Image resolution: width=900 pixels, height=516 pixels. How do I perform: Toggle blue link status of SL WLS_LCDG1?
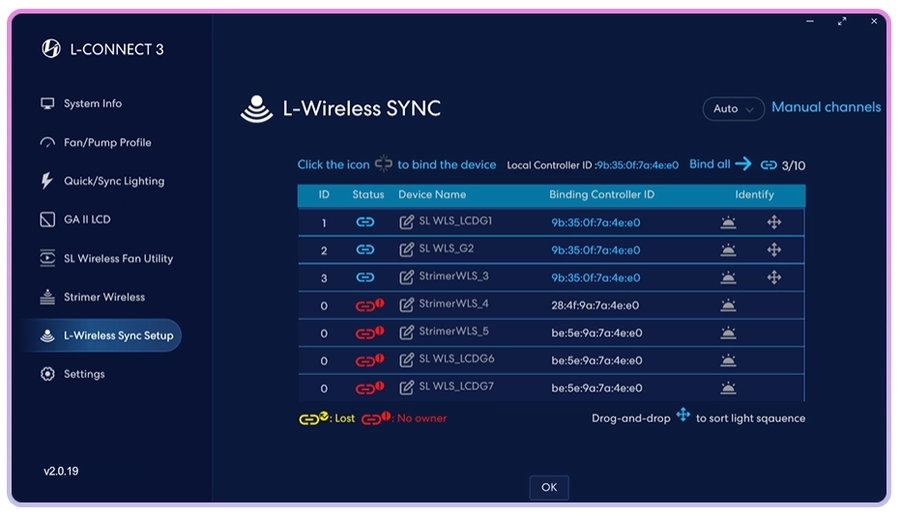[365, 222]
